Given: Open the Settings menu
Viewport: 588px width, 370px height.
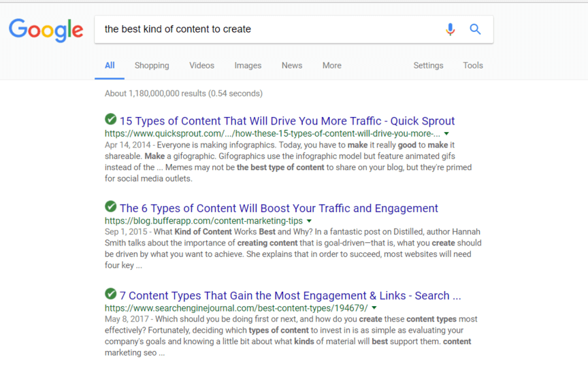Looking at the screenshot, I should (428, 65).
